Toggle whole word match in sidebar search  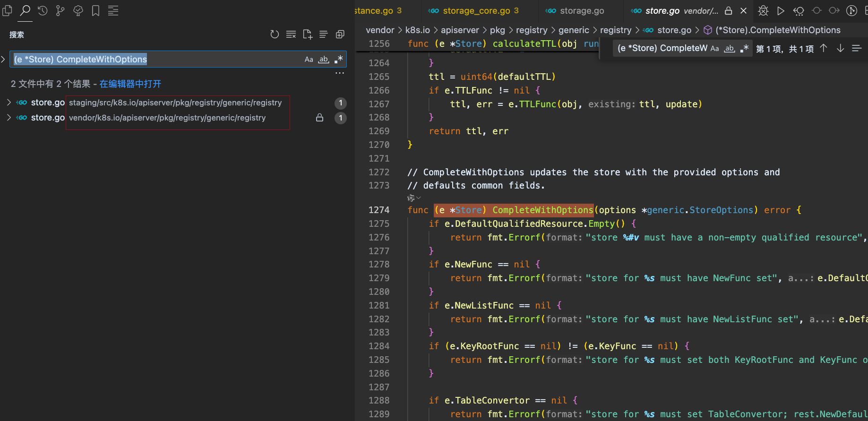[324, 59]
